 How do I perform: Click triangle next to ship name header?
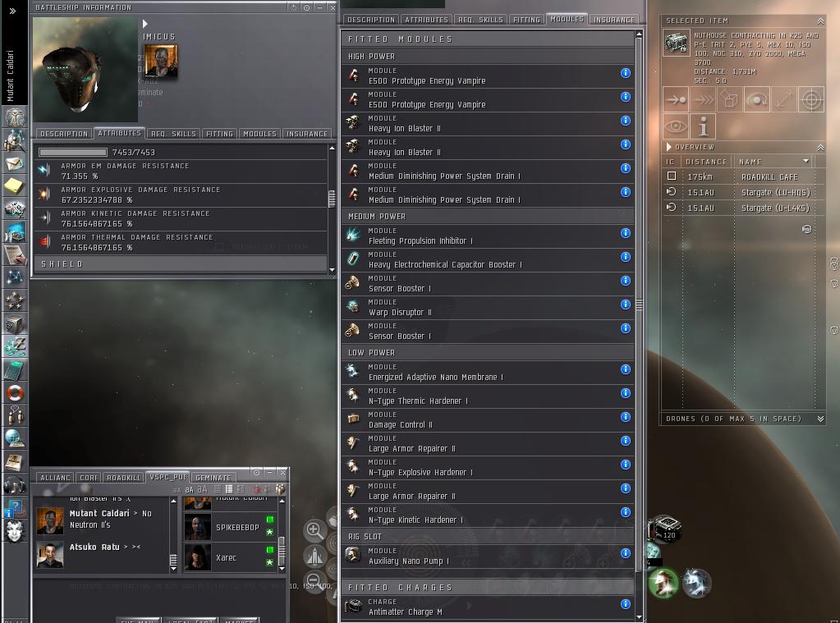[x=145, y=24]
